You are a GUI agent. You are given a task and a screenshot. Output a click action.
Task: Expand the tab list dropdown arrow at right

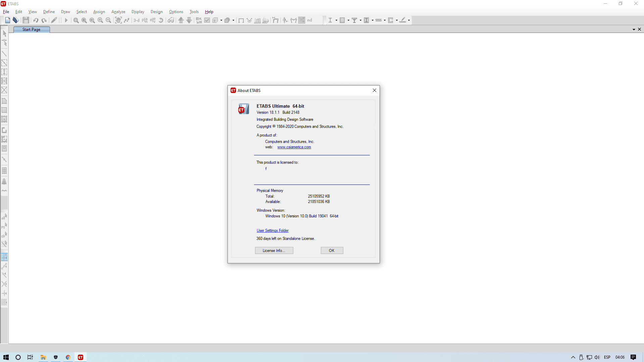pyautogui.click(x=634, y=30)
